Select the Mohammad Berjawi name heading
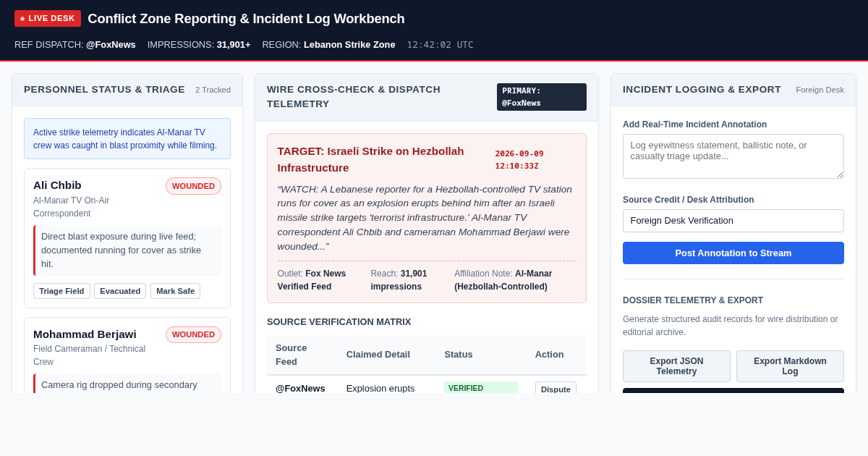The width and height of the screenshot is (868, 456). [85, 334]
